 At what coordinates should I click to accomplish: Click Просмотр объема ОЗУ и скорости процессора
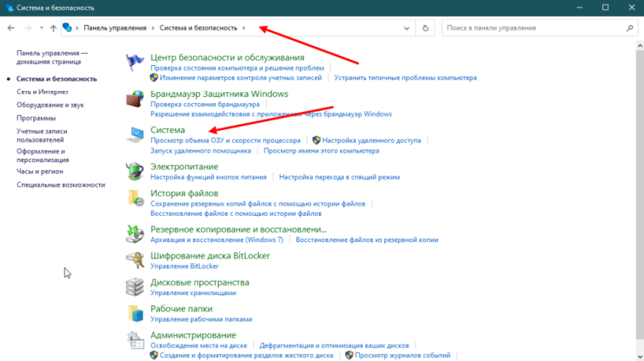pos(225,140)
